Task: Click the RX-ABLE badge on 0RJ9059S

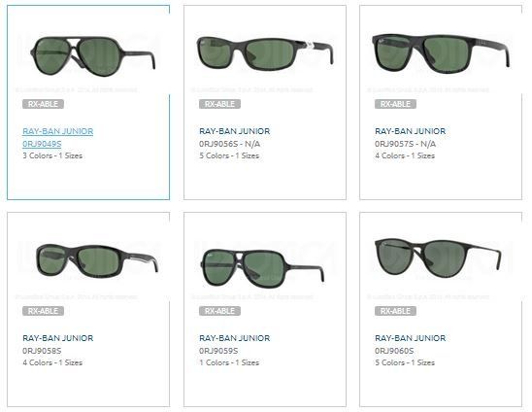Action: pos(219,311)
